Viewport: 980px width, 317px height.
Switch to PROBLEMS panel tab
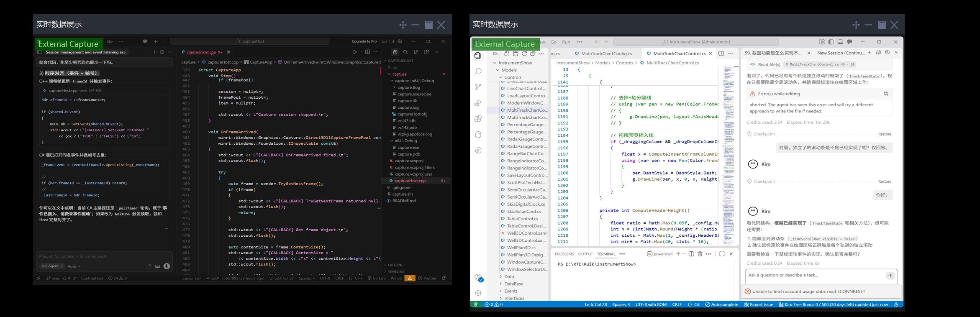(564, 254)
